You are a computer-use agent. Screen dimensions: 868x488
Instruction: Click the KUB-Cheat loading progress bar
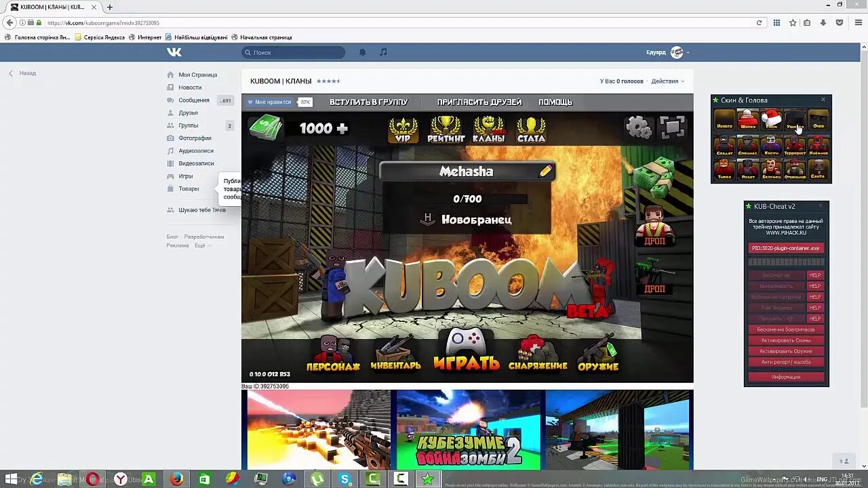click(786, 262)
